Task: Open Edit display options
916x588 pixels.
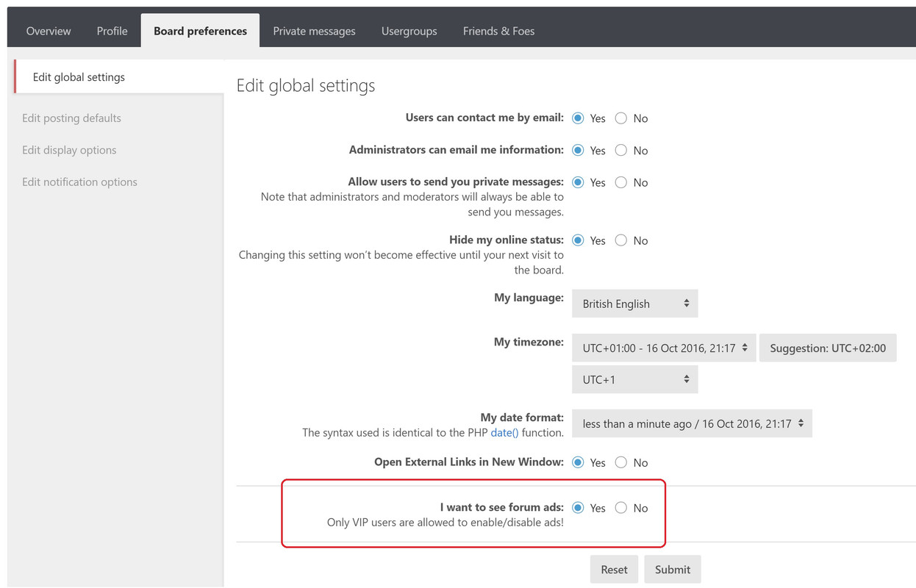Action: pos(69,150)
